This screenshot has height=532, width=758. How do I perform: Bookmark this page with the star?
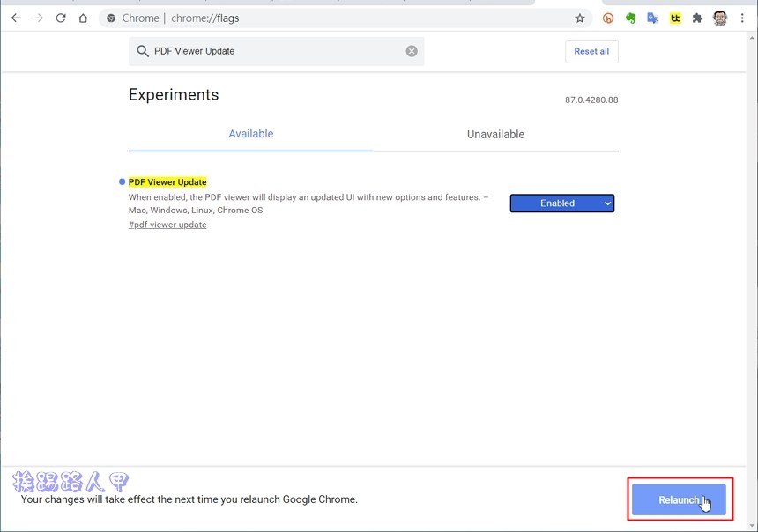[x=579, y=18]
